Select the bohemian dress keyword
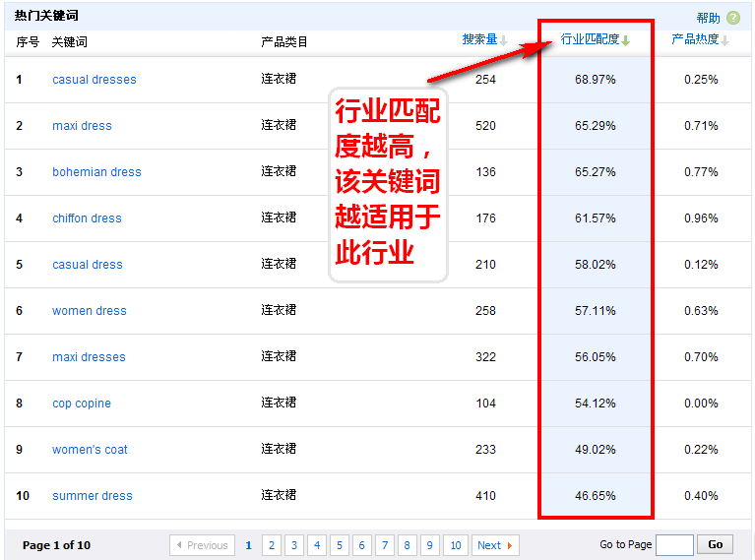 (96, 172)
